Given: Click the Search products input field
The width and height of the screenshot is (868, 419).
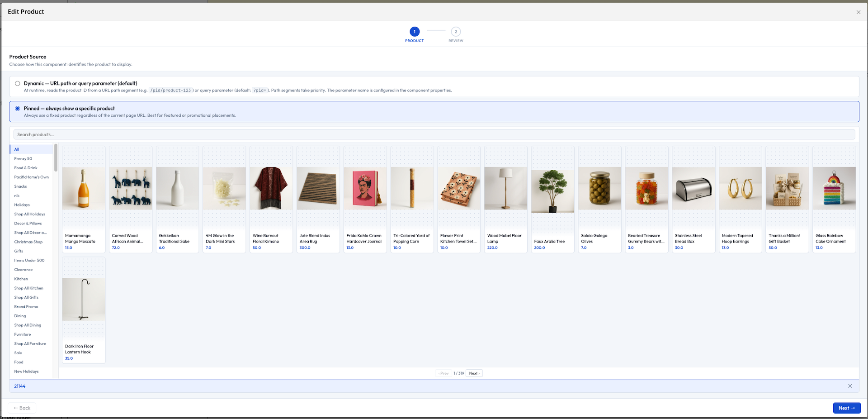Looking at the screenshot, I should click(434, 134).
